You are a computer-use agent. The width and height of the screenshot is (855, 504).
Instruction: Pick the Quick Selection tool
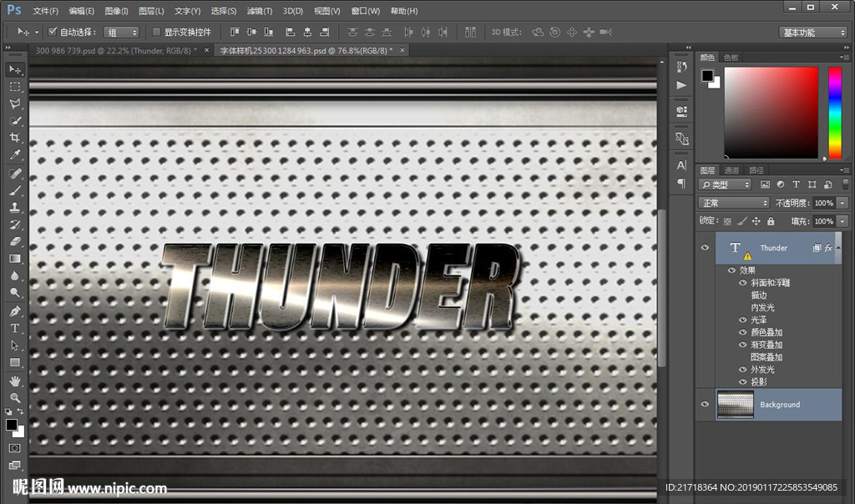[x=15, y=120]
